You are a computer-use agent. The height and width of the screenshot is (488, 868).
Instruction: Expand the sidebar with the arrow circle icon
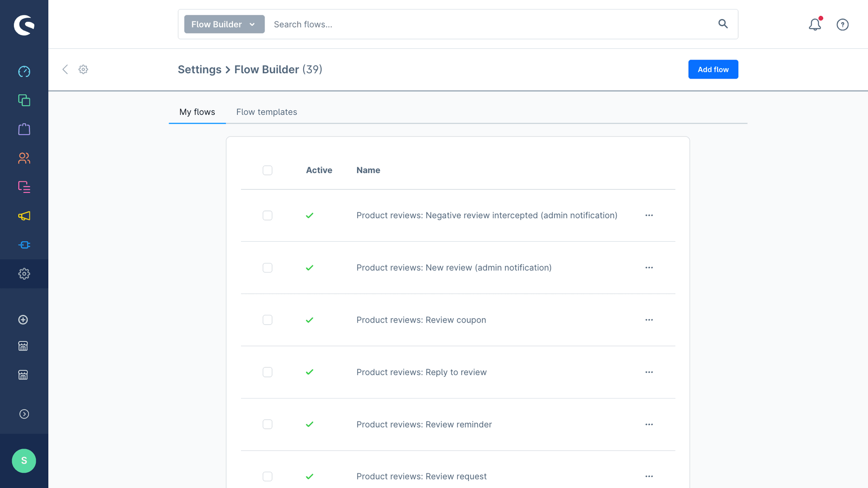click(x=24, y=414)
